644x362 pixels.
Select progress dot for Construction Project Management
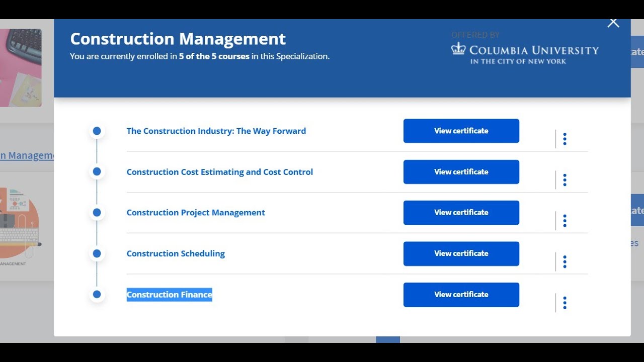tap(97, 213)
